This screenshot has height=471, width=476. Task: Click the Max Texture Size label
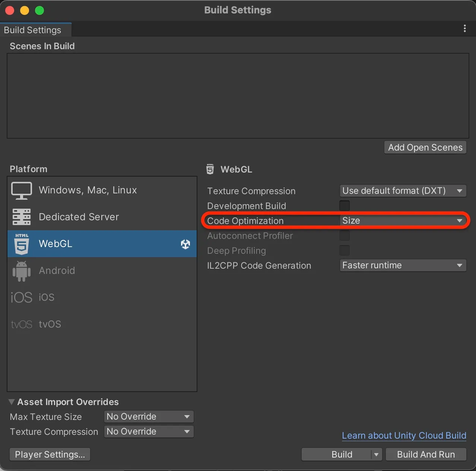tap(46, 417)
